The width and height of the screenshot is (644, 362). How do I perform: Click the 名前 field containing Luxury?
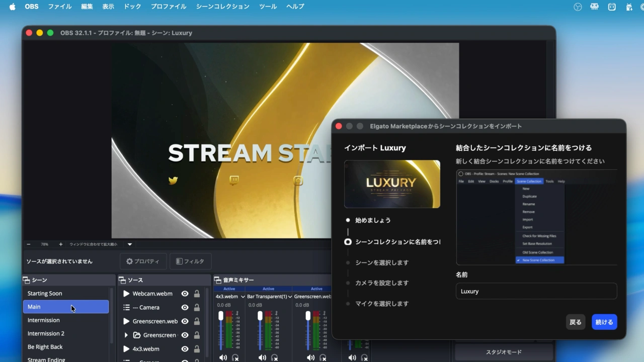coord(536,291)
